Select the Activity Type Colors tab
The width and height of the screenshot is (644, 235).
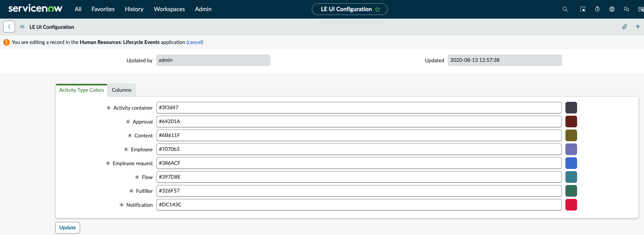coord(82,90)
